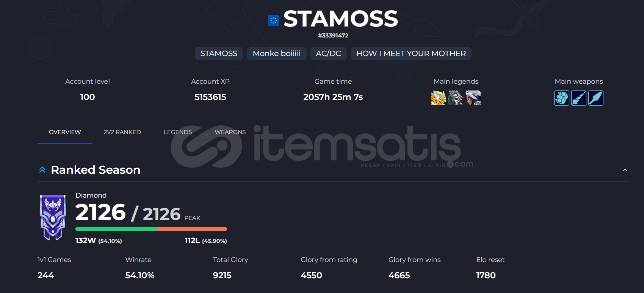Switch to the 2V2 Ranked tab
This screenshot has height=293, width=644.
122,132
